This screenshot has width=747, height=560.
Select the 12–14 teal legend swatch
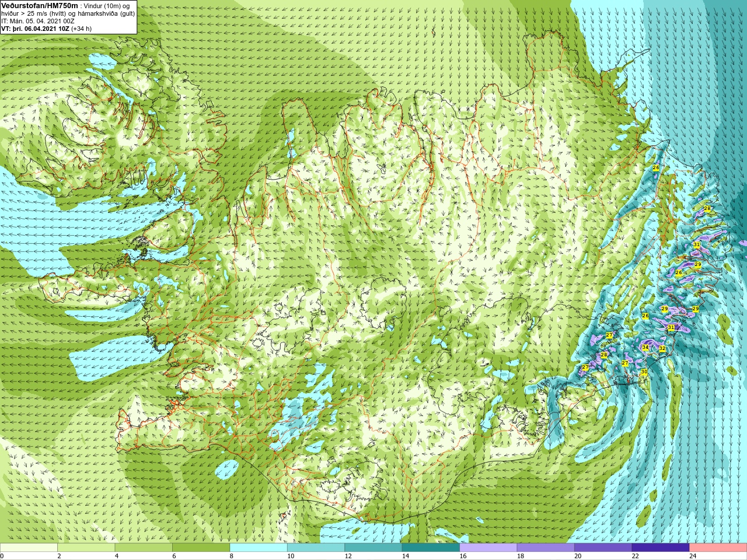tap(373, 548)
